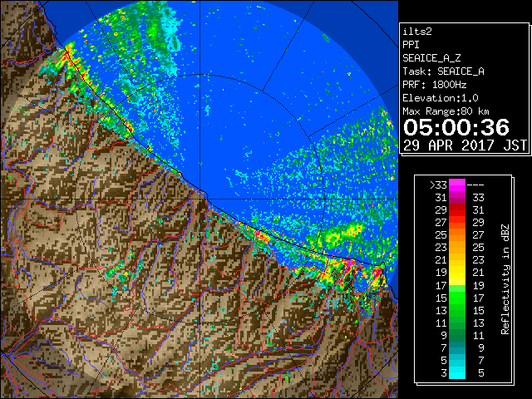Click the left legend label 31
Image resolution: width=532 pixels, height=399 pixels.
pos(441,198)
